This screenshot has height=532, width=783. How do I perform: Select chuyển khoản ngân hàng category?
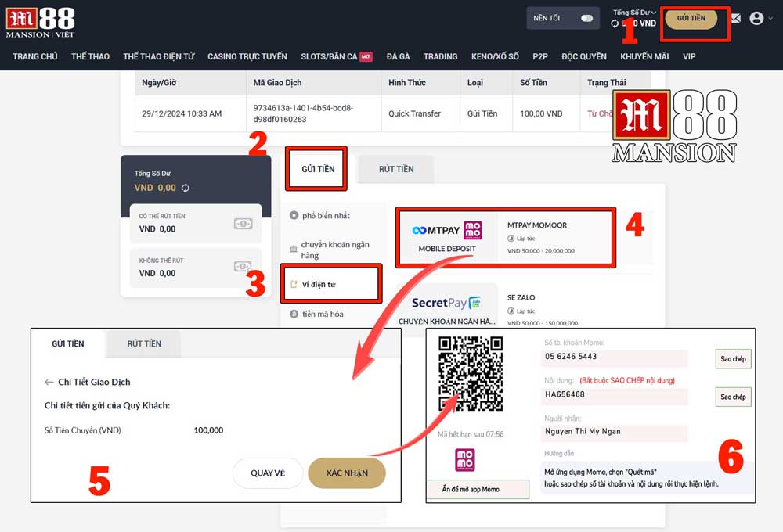click(x=330, y=250)
